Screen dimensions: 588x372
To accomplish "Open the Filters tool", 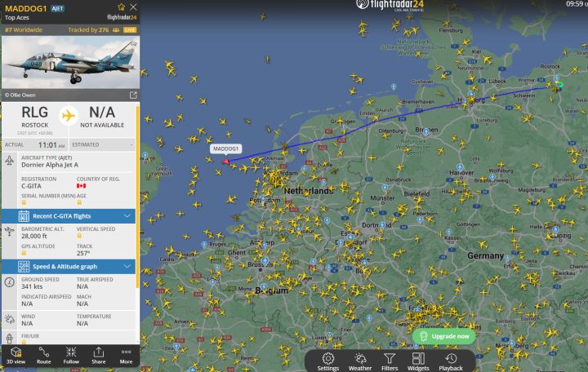I will coord(390,362).
